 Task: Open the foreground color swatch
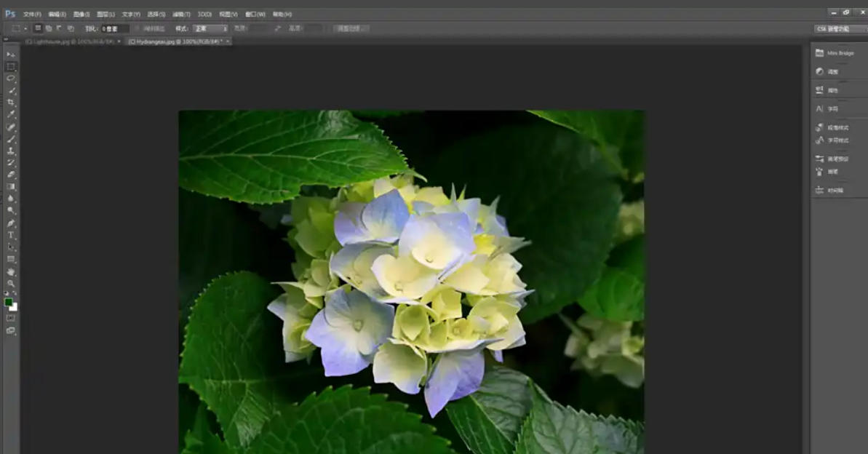pos(9,300)
